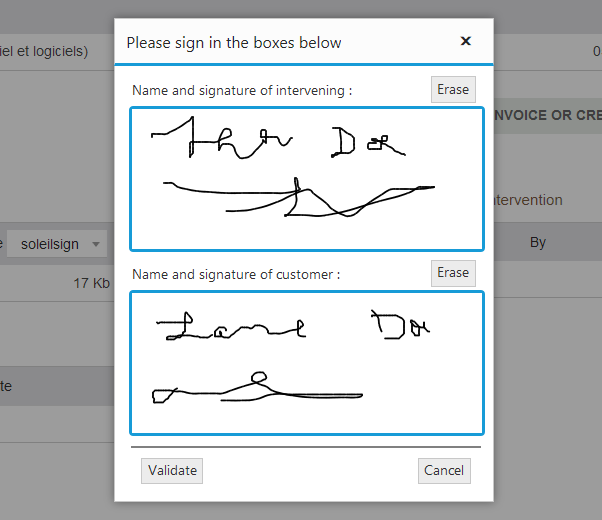The image size is (602, 520).
Task: Click the 'iel et logiciels)' row text
Action: (45, 50)
